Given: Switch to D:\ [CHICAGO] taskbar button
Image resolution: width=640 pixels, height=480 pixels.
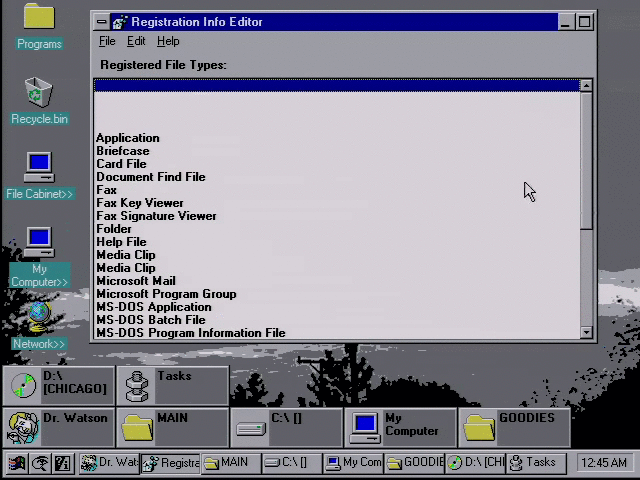Looking at the screenshot, I should (x=475, y=463).
